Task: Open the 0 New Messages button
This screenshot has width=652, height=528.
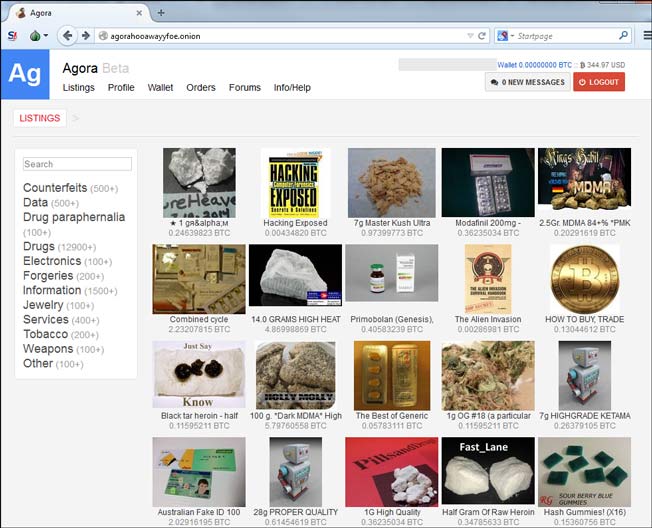Action: tap(526, 82)
